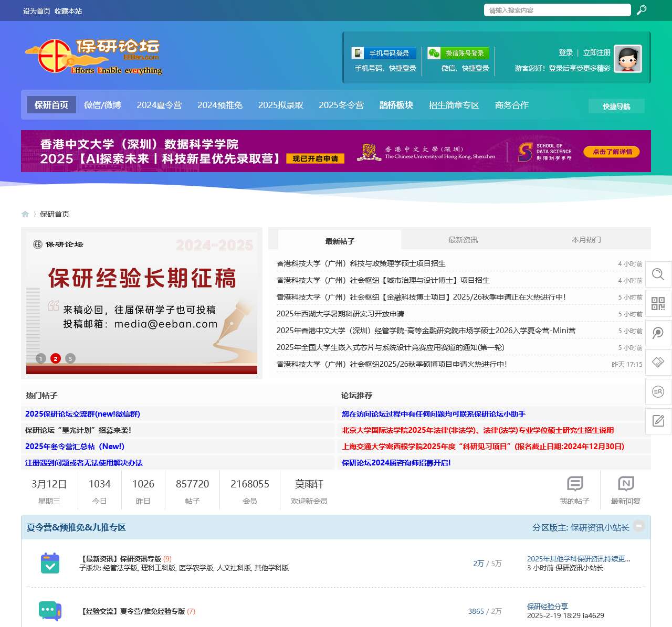
Task: Open 保研论坛2024届咨询师招募开启 link
Action: pyautogui.click(x=396, y=463)
